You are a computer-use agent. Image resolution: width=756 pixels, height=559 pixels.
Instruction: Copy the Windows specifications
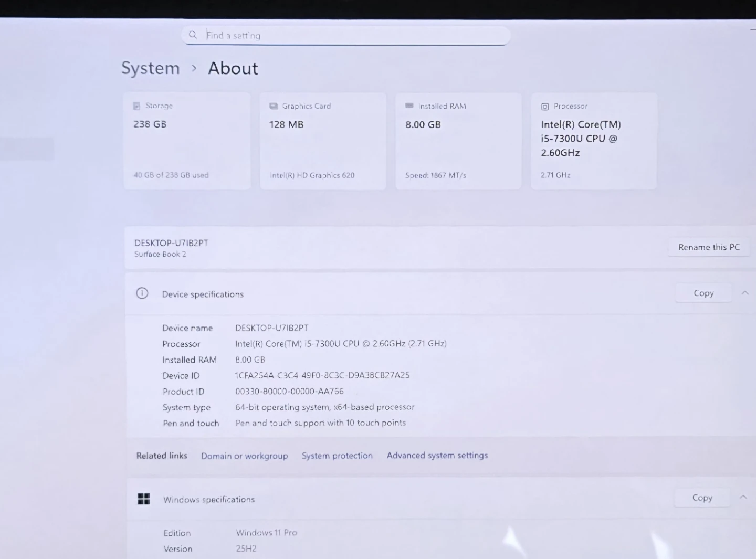click(702, 498)
